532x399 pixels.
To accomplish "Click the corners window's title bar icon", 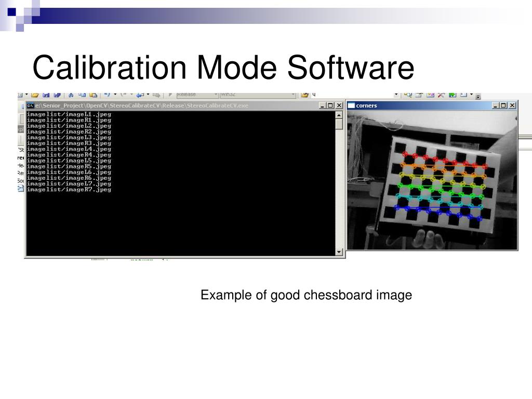I will pyautogui.click(x=351, y=105).
